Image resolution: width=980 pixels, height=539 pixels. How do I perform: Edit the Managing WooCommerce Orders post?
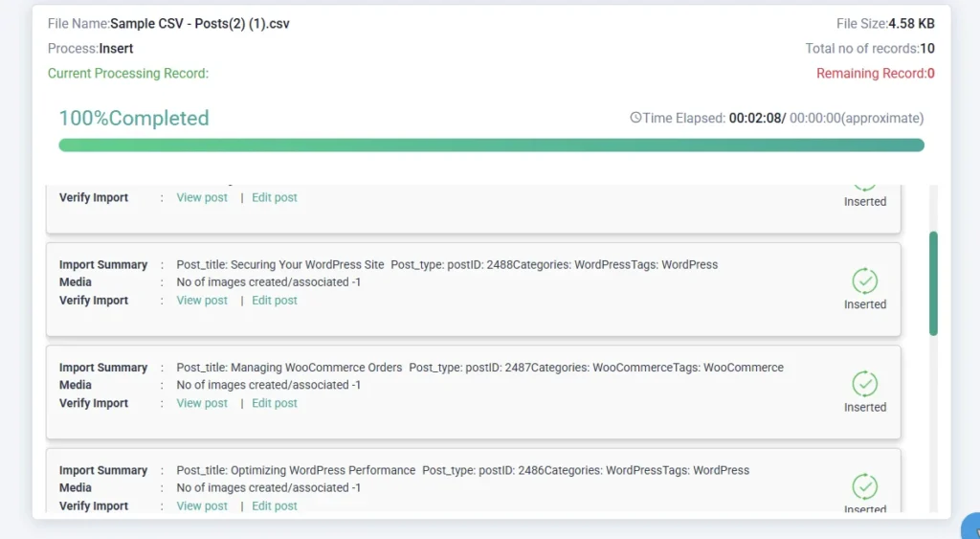point(275,403)
